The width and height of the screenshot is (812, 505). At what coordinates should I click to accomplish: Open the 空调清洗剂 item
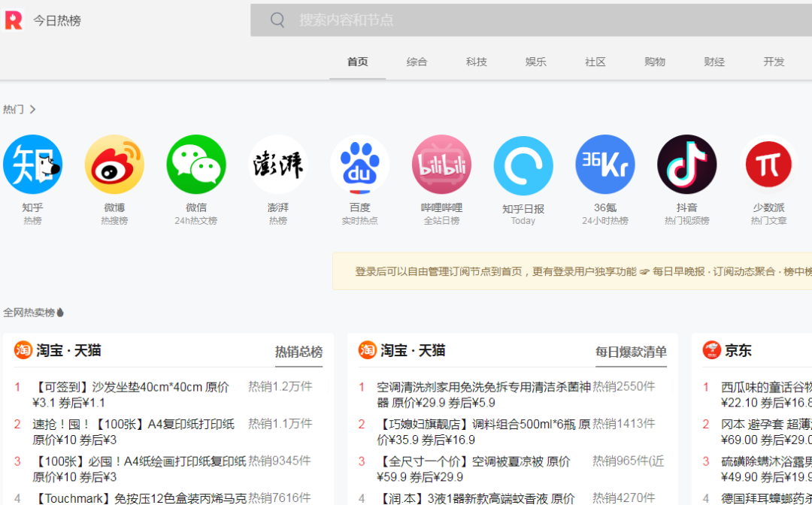coord(483,395)
